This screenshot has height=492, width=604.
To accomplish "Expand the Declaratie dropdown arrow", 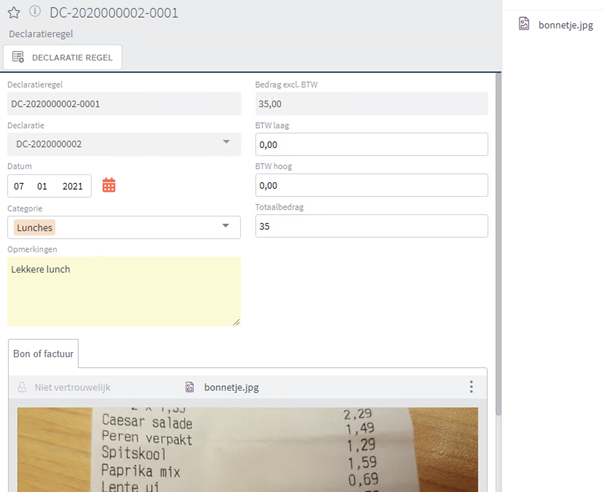I will click(225, 144).
